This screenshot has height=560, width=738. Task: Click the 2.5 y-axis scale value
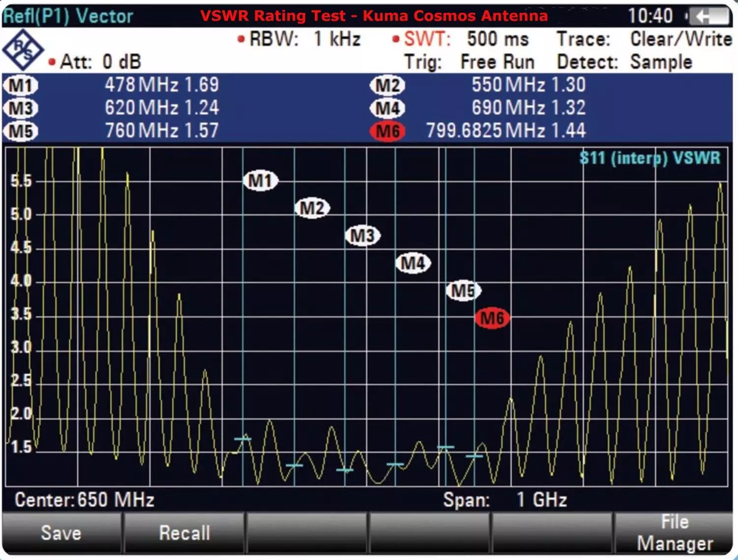pyautogui.click(x=21, y=380)
